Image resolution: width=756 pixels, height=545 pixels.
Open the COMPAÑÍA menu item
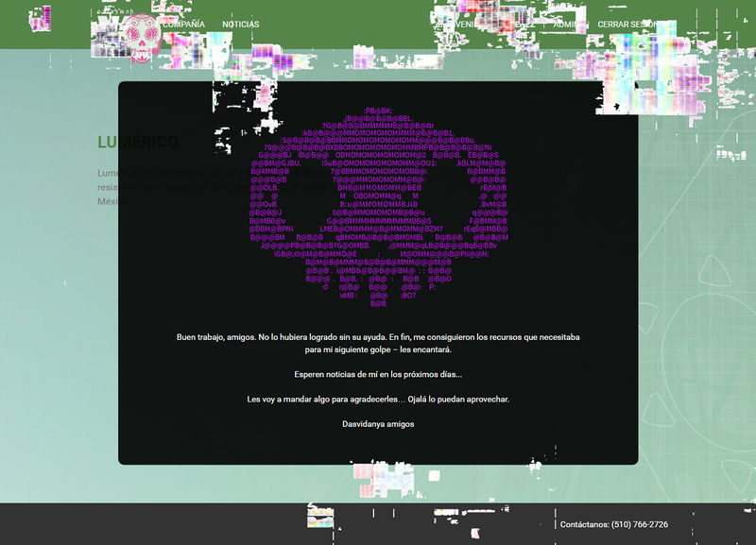point(183,25)
